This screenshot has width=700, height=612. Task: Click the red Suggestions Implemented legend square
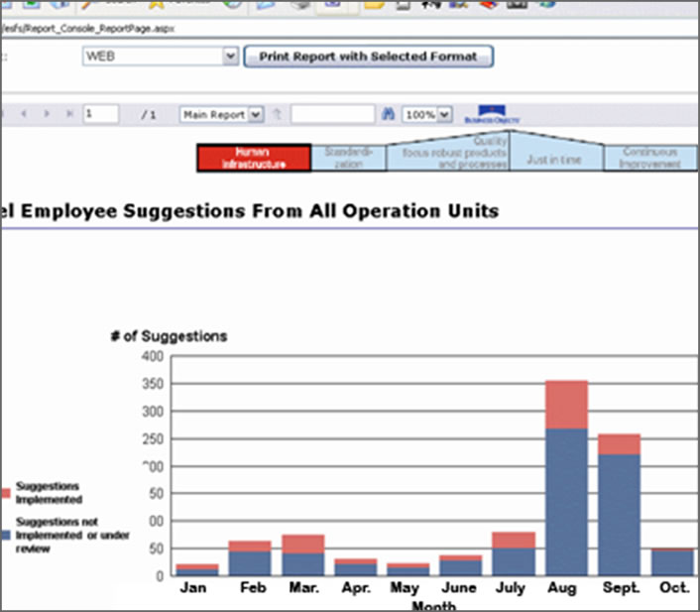click(6, 493)
